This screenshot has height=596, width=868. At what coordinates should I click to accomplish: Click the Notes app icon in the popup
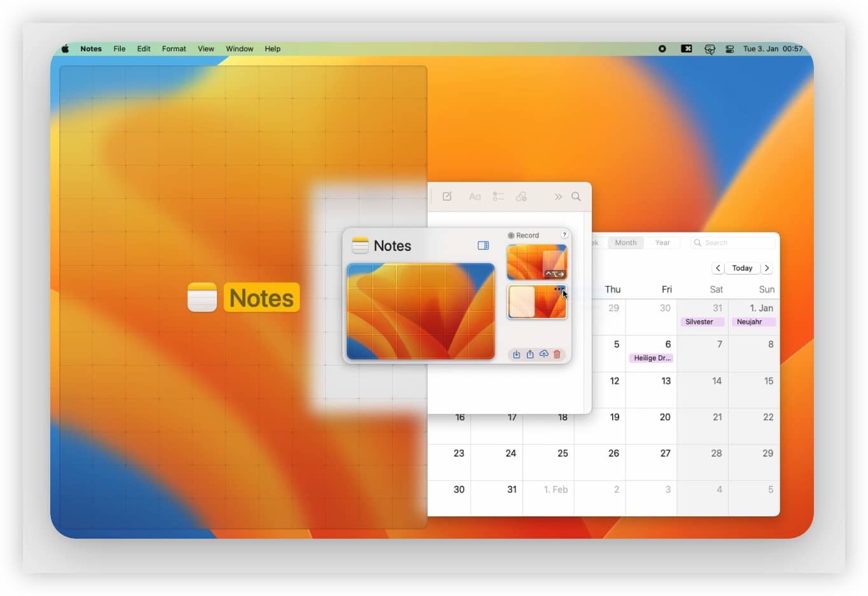coord(360,245)
